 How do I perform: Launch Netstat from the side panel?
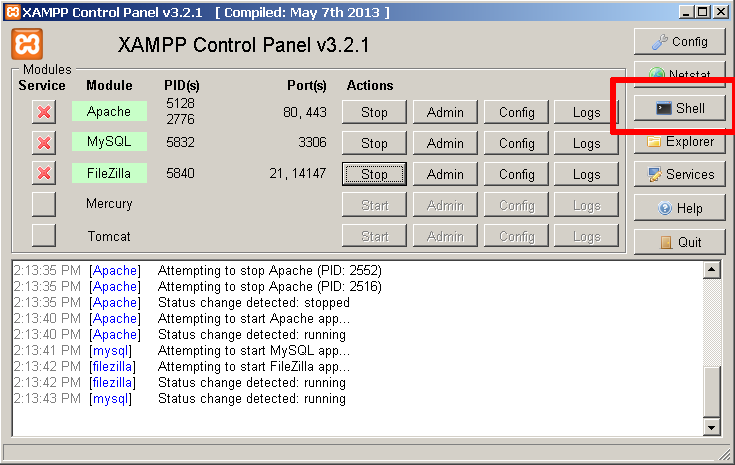pyautogui.click(x=679, y=75)
